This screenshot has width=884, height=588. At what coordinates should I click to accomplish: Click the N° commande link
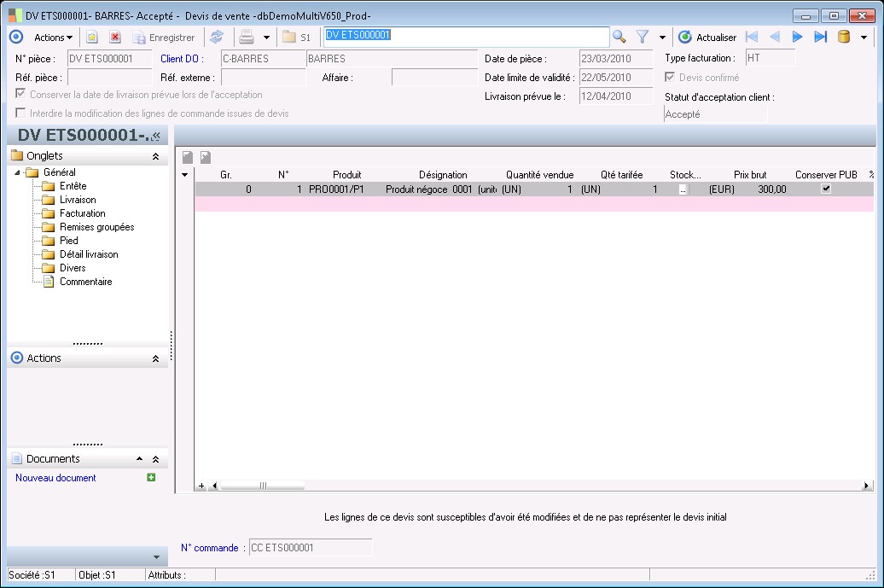(x=209, y=548)
